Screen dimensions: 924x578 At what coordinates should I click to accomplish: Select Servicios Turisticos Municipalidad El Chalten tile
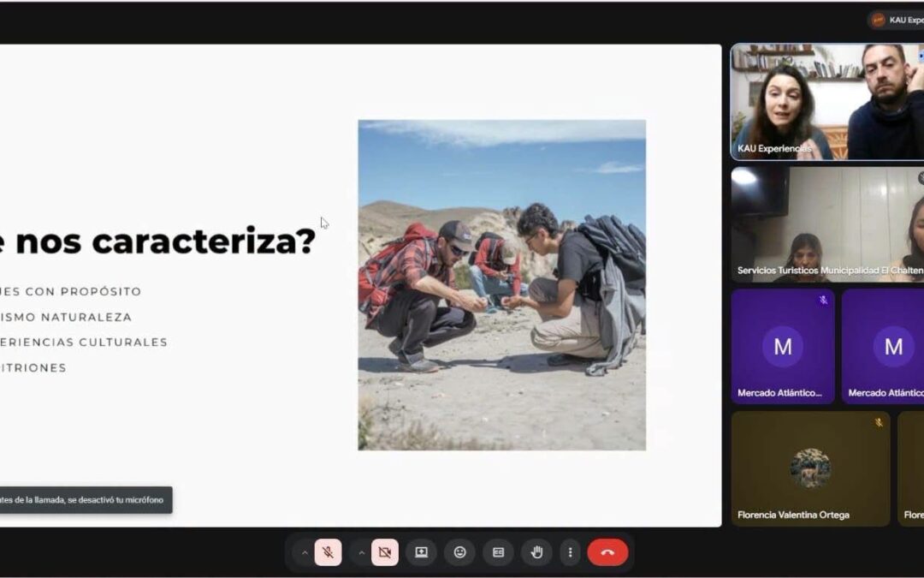[x=827, y=224]
